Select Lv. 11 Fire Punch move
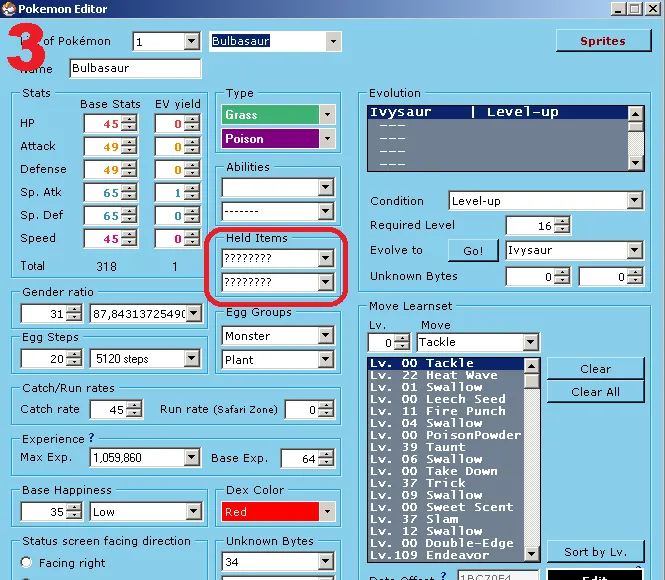Viewport: 665px width, 580px height. coord(446,411)
